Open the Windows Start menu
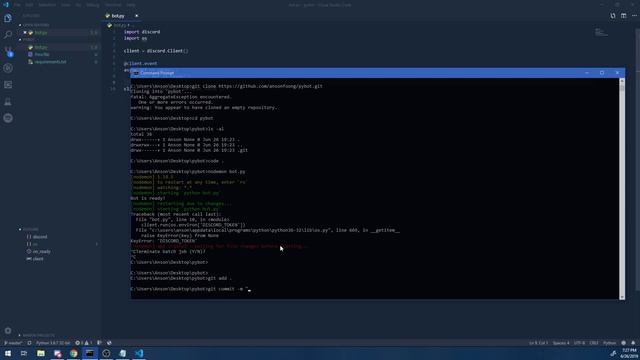This screenshot has width=640, height=360. (8, 353)
